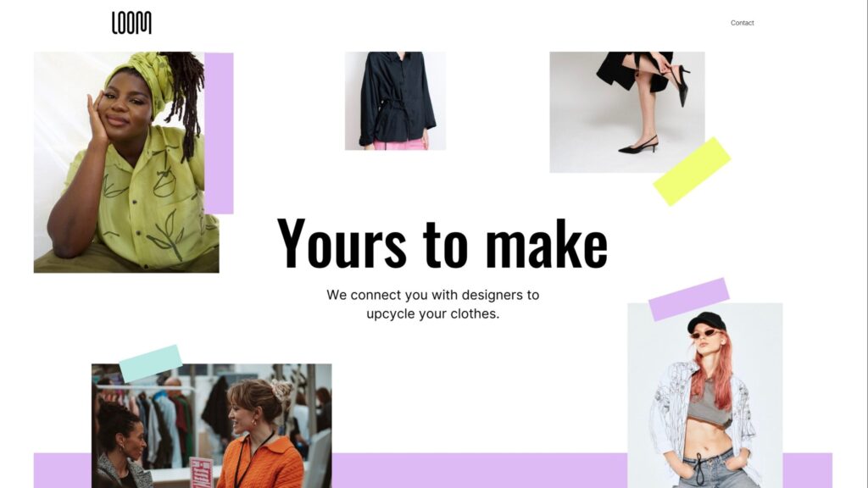The image size is (868, 488).
Task: Click the purple bottom band's right end
Action: 807,470
